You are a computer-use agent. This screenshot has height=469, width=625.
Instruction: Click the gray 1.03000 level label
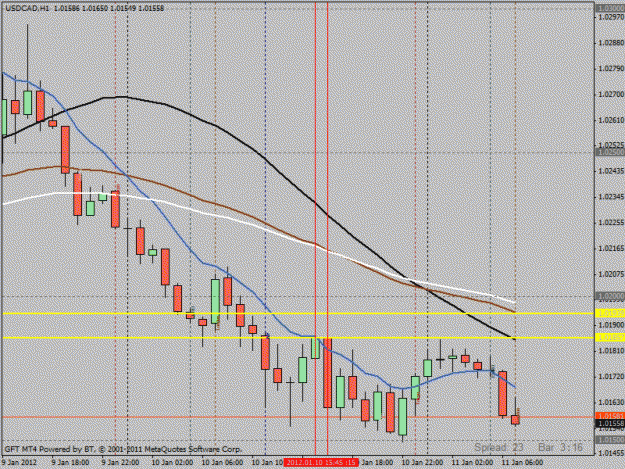point(610,8)
